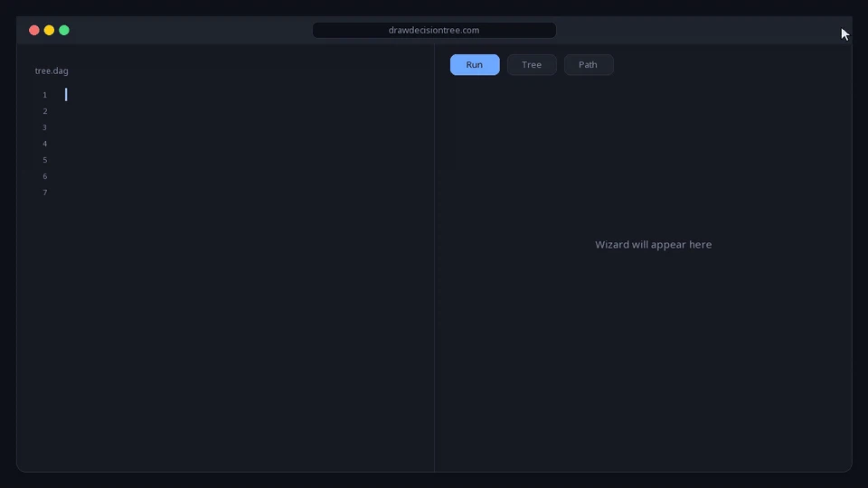Click line number 5 in gutter
Image resolution: width=868 pixels, height=488 pixels.
tap(45, 160)
